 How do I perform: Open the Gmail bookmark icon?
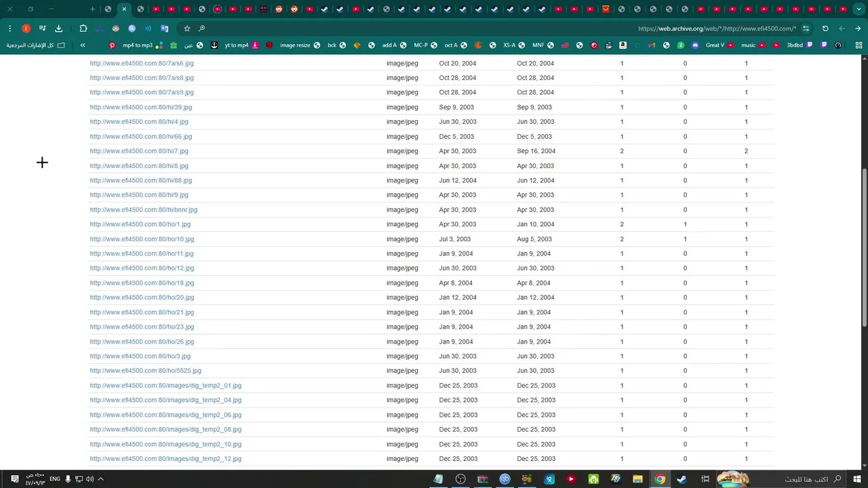(x=652, y=45)
